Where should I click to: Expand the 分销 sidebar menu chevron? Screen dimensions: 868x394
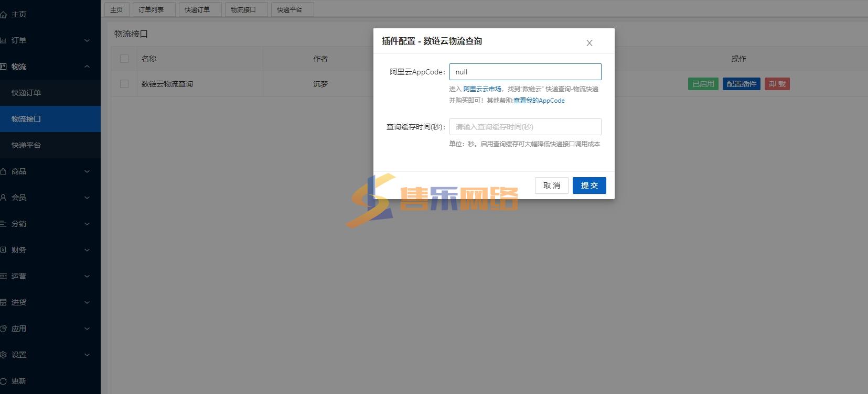click(x=87, y=224)
